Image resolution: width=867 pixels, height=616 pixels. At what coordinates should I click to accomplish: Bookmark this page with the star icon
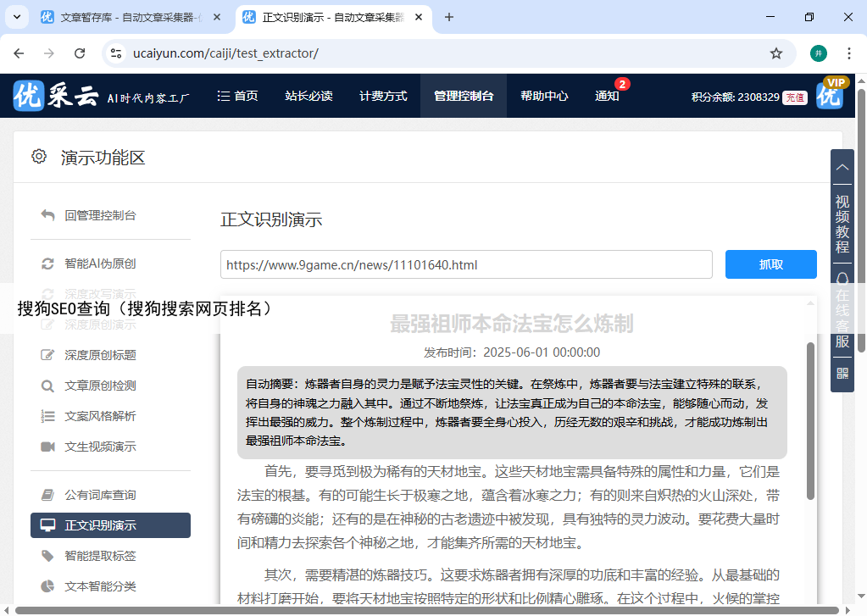coord(775,53)
